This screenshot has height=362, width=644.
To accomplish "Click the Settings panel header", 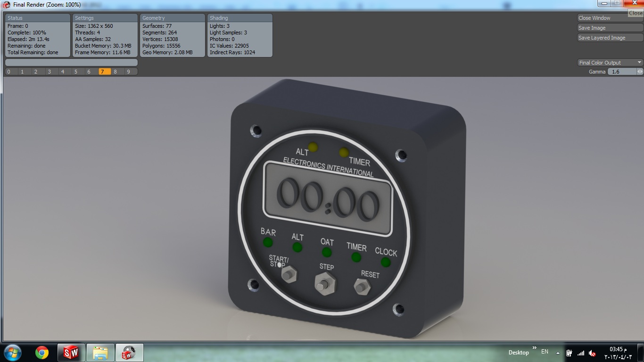I will (x=105, y=18).
